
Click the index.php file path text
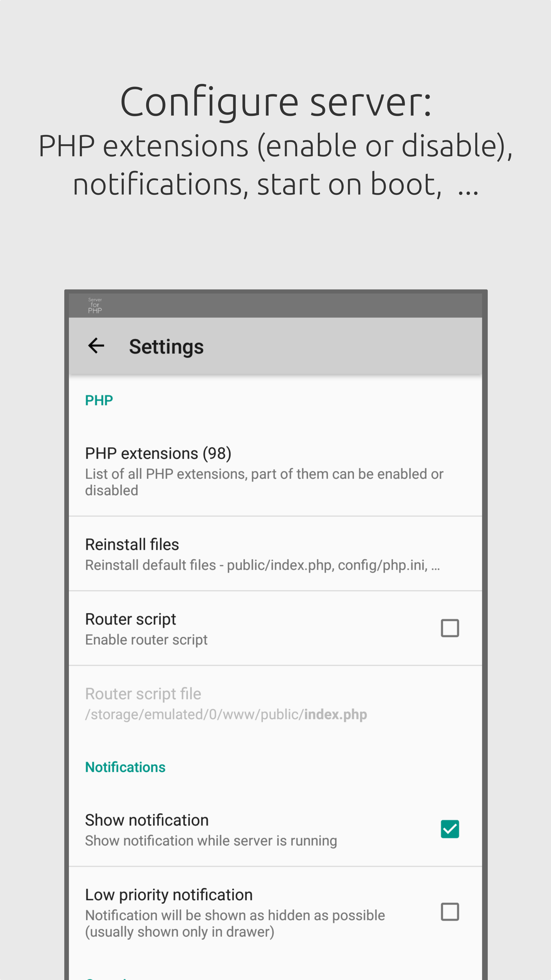click(x=226, y=715)
